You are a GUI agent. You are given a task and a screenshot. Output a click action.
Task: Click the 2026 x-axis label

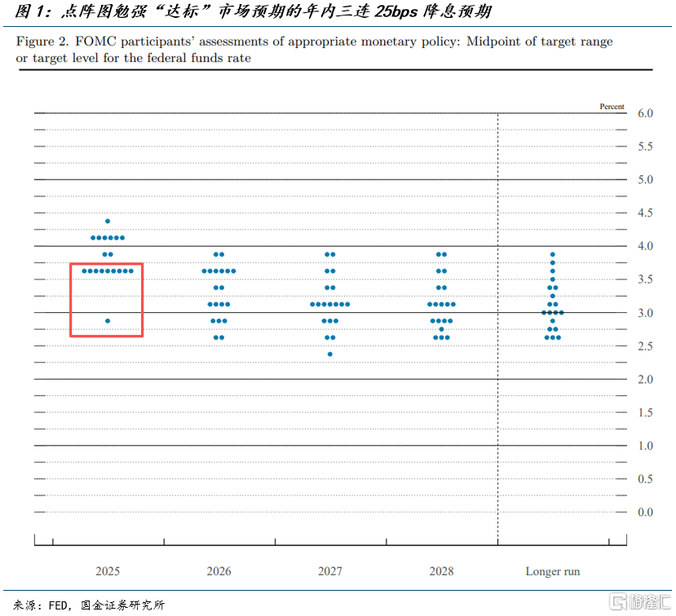point(219,571)
